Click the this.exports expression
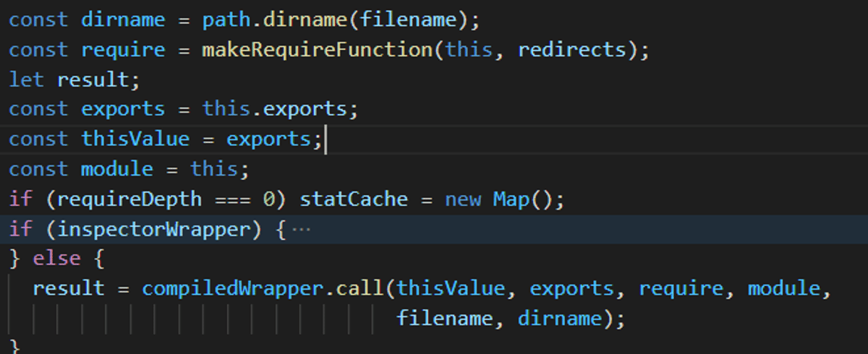Image resolution: width=868 pixels, height=354 pixels. (280, 109)
